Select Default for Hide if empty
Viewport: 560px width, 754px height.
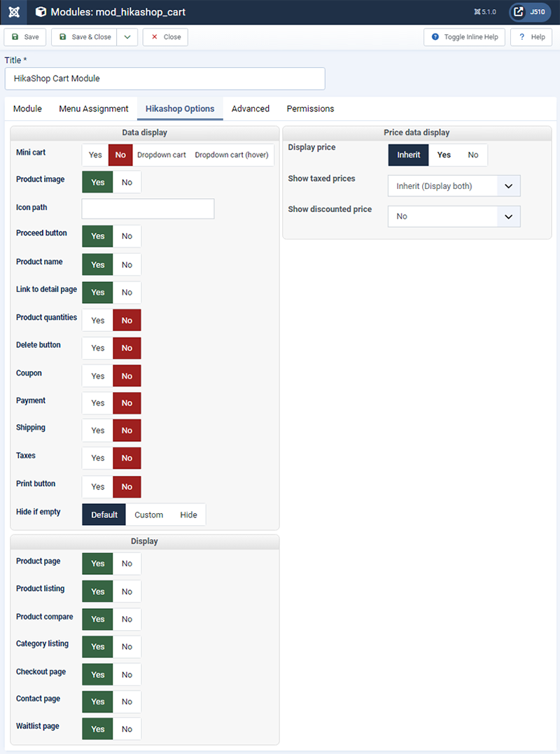(104, 515)
